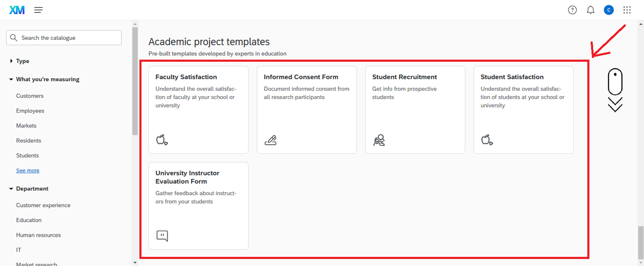This screenshot has width=644, height=266.
Task: Select the Education department filter
Action: [29, 220]
